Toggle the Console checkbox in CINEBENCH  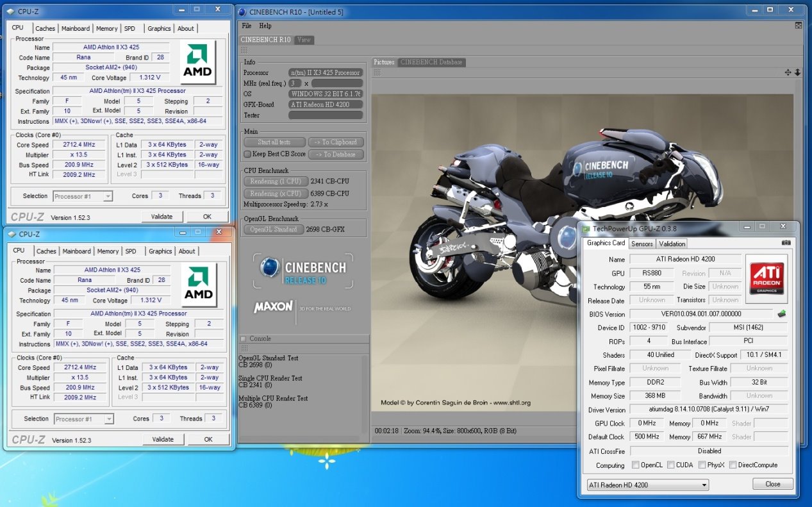(244, 338)
